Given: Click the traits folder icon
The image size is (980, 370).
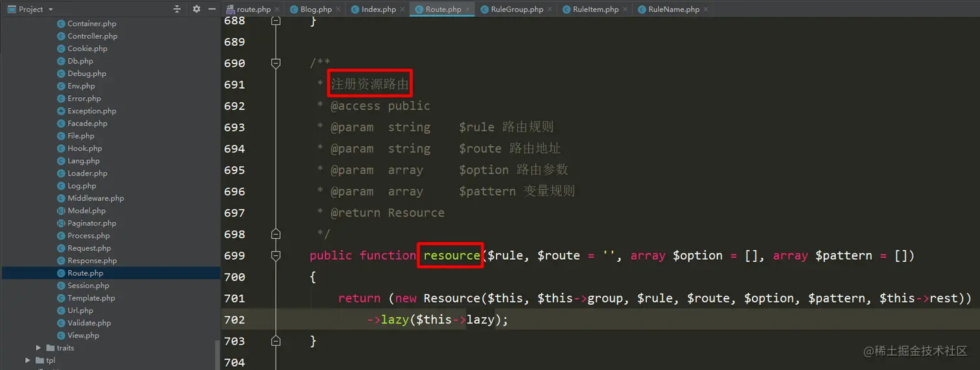Looking at the screenshot, I should click(x=51, y=348).
